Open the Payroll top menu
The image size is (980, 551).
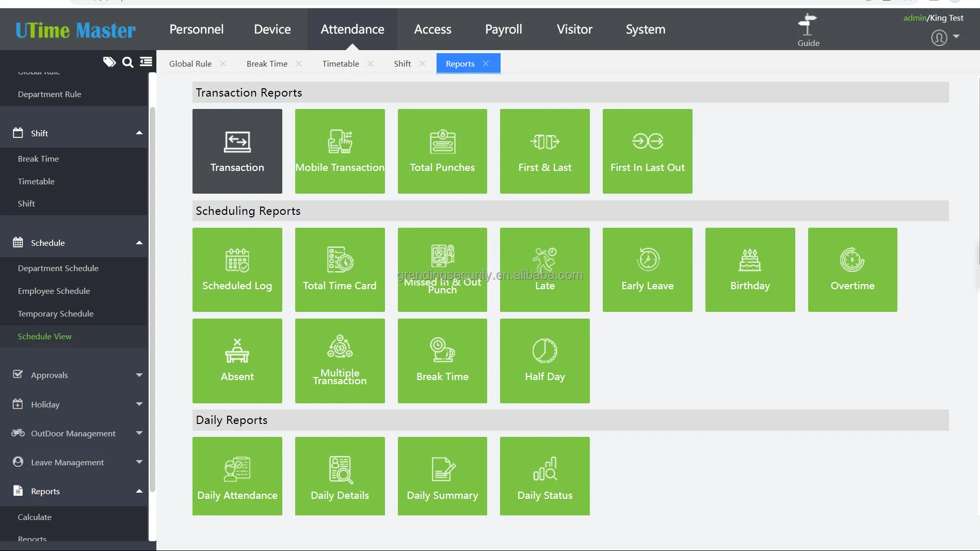503,29
